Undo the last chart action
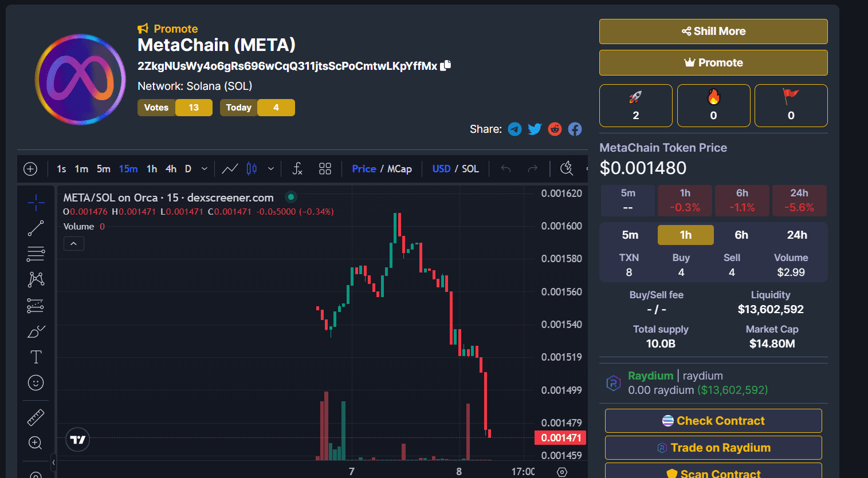This screenshot has height=478, width=868. click(x=505, y=168)
